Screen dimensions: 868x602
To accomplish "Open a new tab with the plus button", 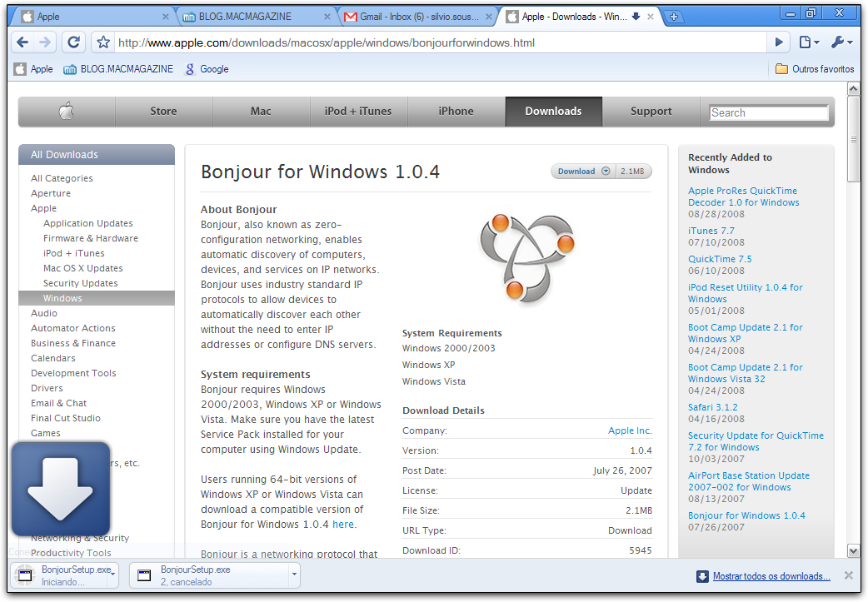I will point(673,17).
